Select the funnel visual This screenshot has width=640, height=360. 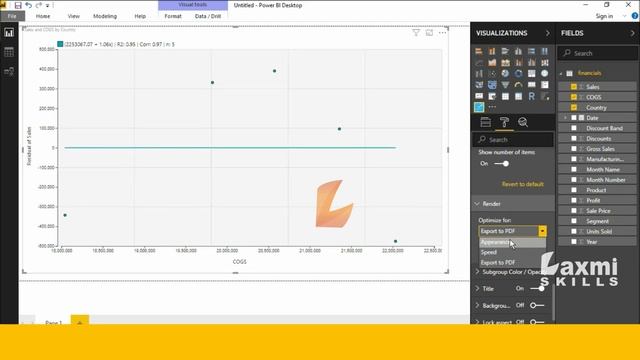[x=505, y=85]
